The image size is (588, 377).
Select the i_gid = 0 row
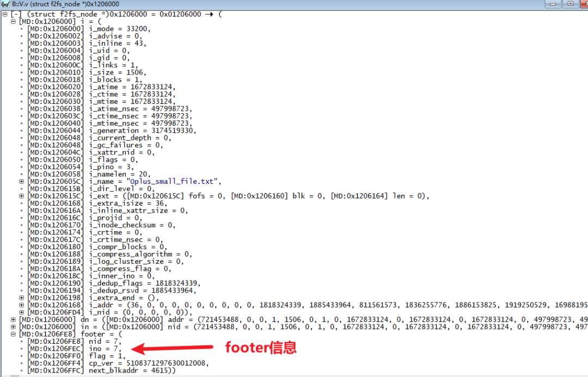coord(78,58)
